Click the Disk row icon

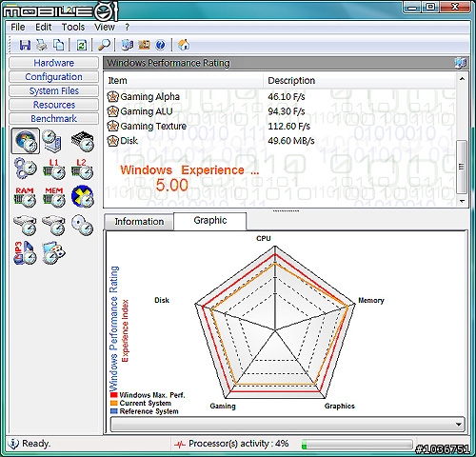click(x=112, y=140)
